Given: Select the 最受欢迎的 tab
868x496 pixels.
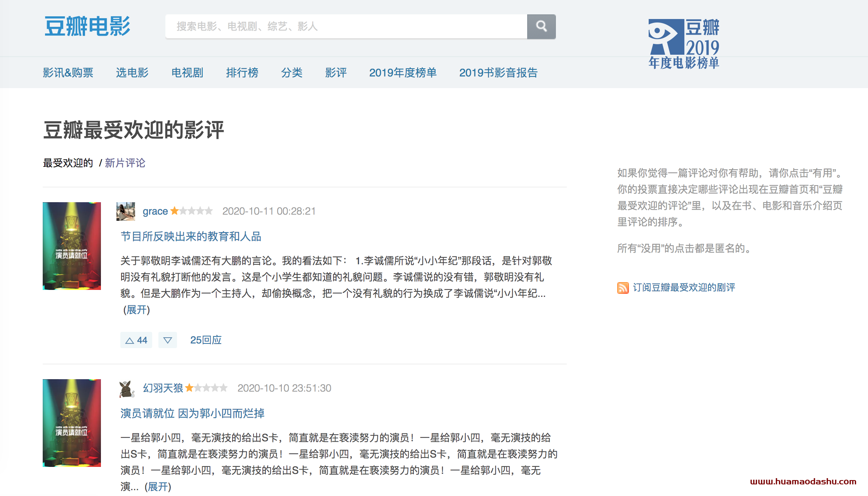Looking at the screenshot, I should point(68,163).
